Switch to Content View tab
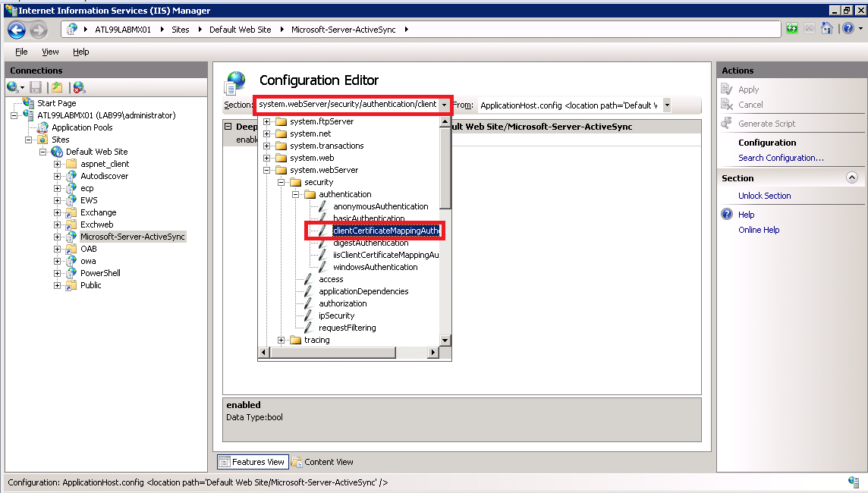This screenshot has width=868, height=493. (x=322, y=462)
